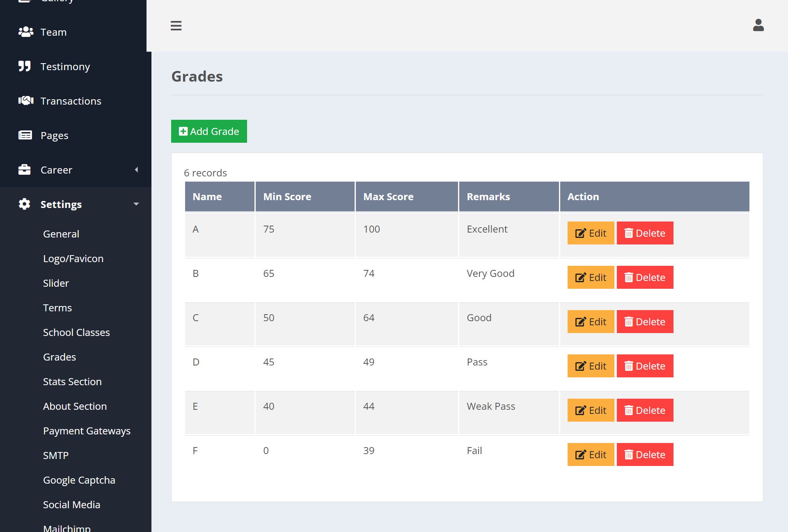Open the user profile icon
Viewport: 788px width, 532px height.
pos(758,25)
